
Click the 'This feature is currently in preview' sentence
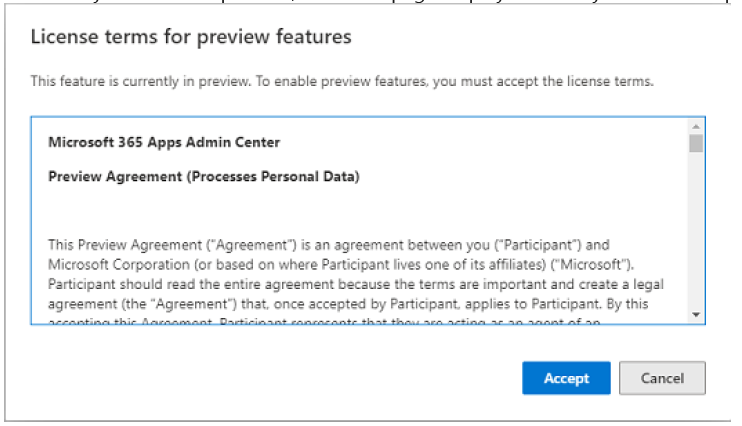pyautogui.click(x=342, y=81)
